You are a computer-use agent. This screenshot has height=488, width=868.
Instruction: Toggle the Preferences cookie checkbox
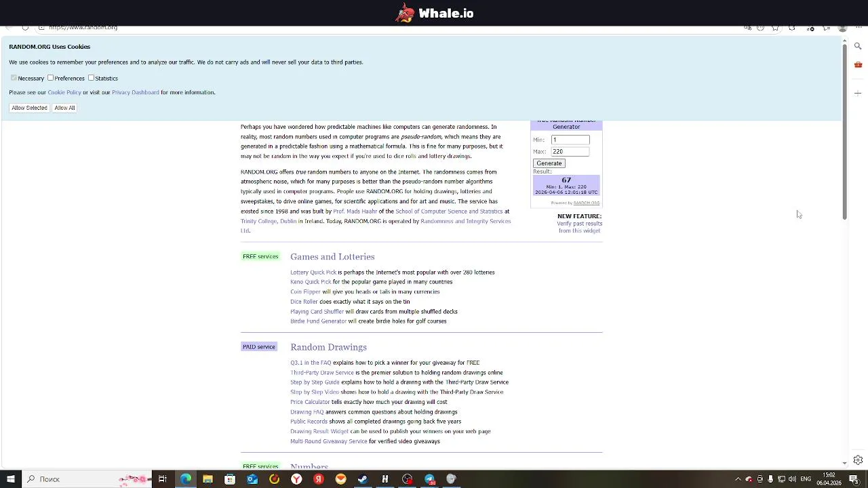50,78
